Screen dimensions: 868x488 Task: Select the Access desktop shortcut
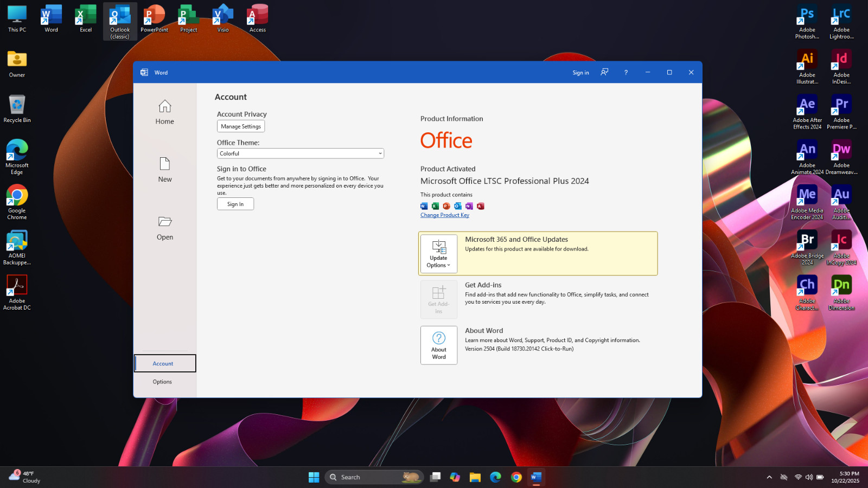pyautogui.click(x=258, y=19)
